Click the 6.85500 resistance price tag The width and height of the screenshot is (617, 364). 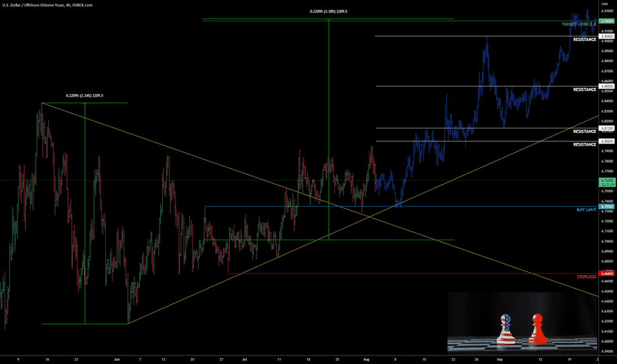tap(606, 86)
